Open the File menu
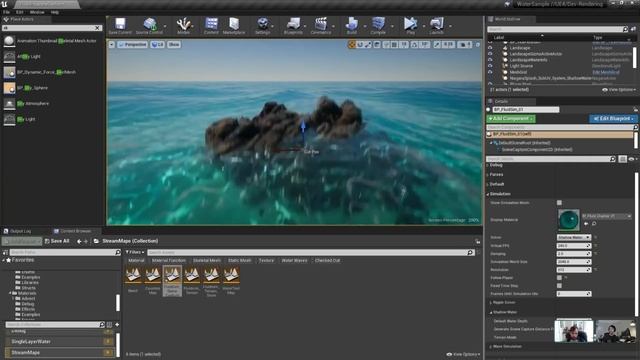The width and height of the screenshot is (640, 360). 7,12
